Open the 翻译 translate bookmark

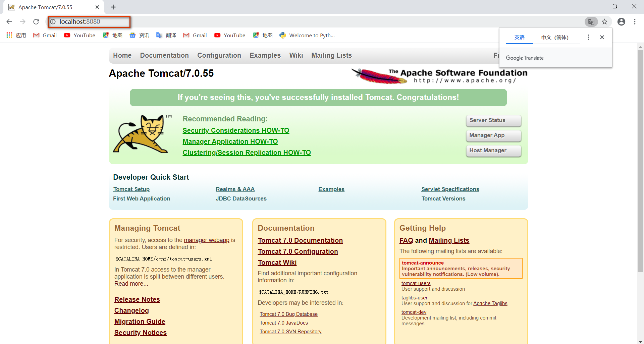(166, 35)
